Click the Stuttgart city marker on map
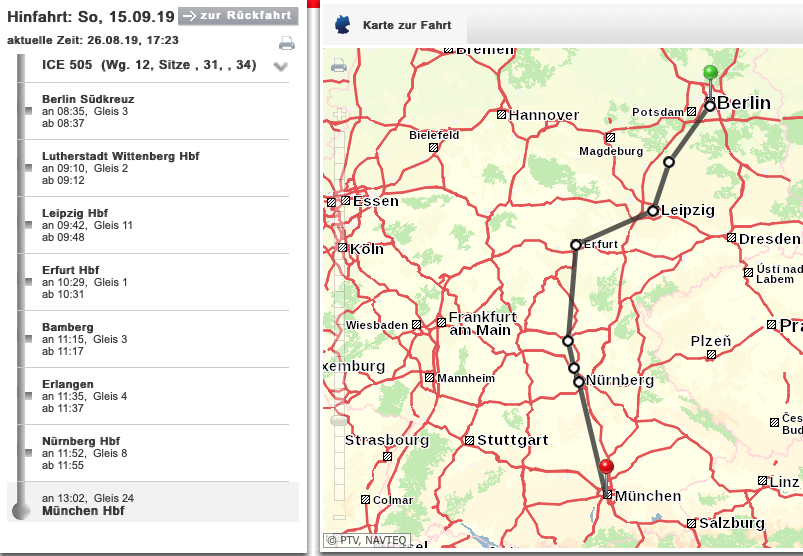 coord(469,440)
